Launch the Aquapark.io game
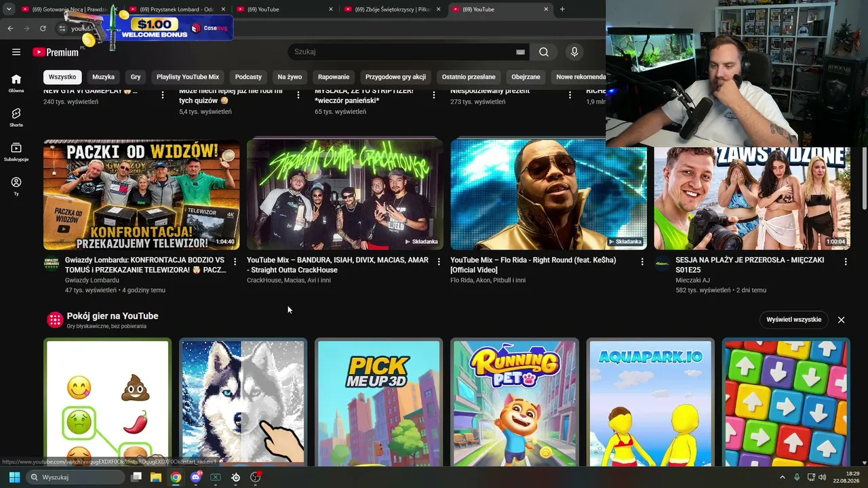The height and width of the screenshot is (488, 868). (650, 402)
